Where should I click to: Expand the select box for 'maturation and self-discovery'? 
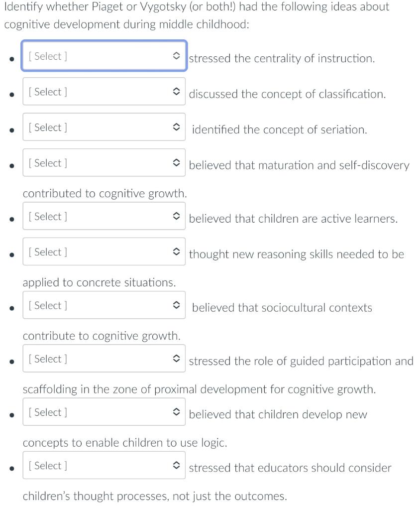point(104,163)
